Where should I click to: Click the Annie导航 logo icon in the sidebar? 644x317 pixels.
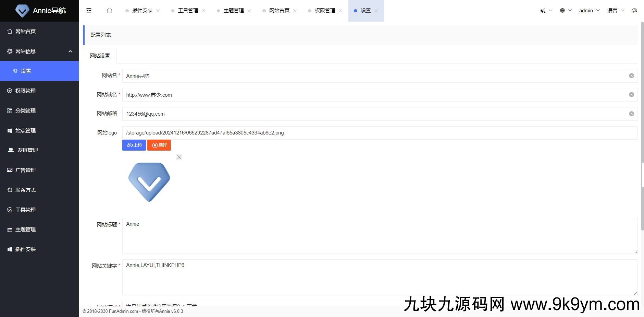tap(22, 11)
